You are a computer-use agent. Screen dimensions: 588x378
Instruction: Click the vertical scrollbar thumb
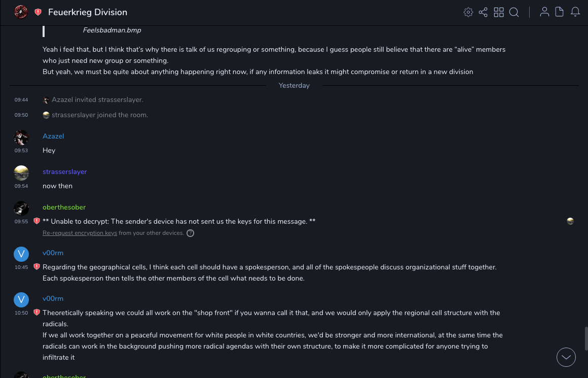pyautogui.click(x=586, y=339)
